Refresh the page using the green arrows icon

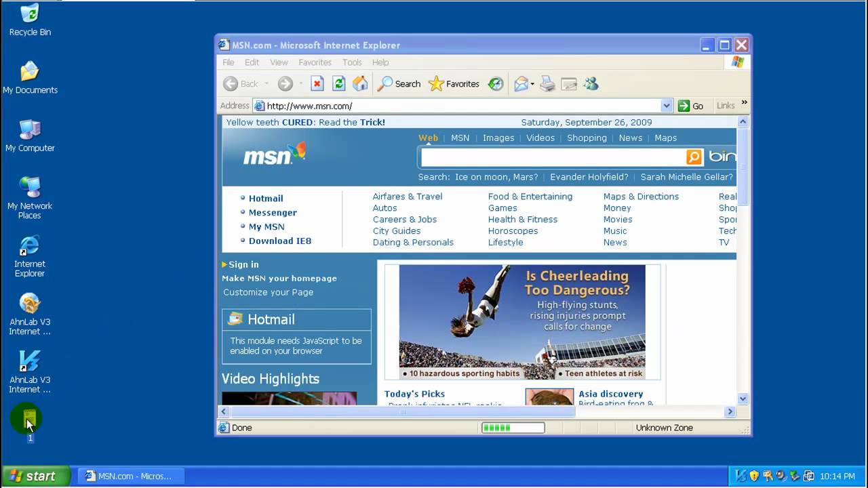pyautogui.click(x=339, y=84)
